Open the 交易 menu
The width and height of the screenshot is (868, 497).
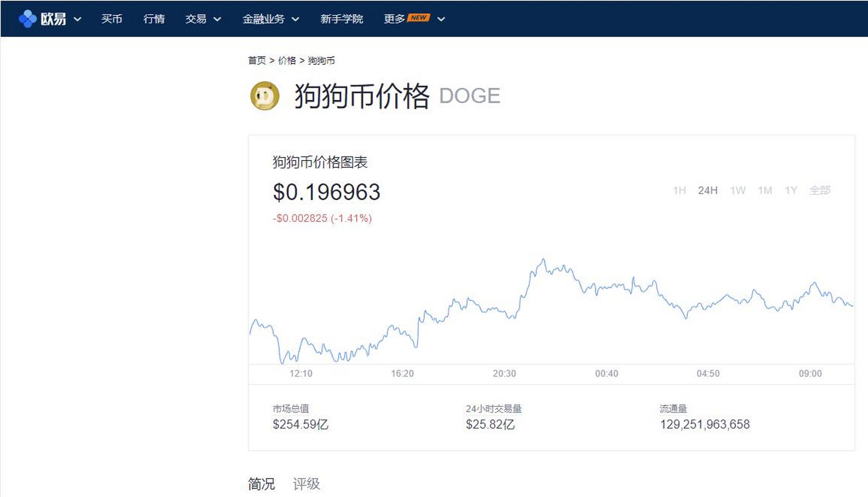click(196, 19)
